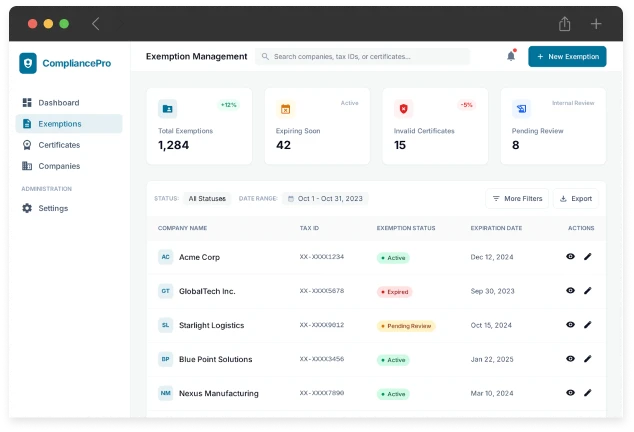Edit the GlobalTech Inc. exemption row
Viewport: 634px width, 432px height.
[x=588, y=291]
